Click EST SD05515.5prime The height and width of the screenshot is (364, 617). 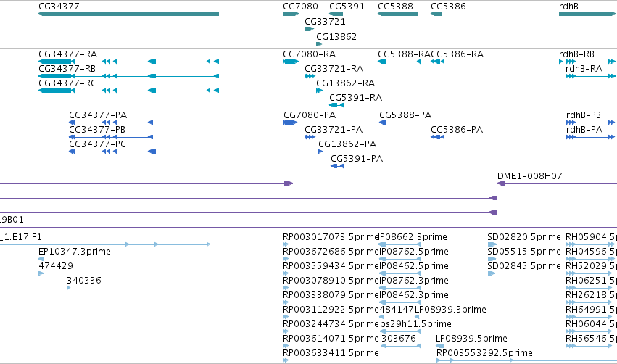[492, 259]
